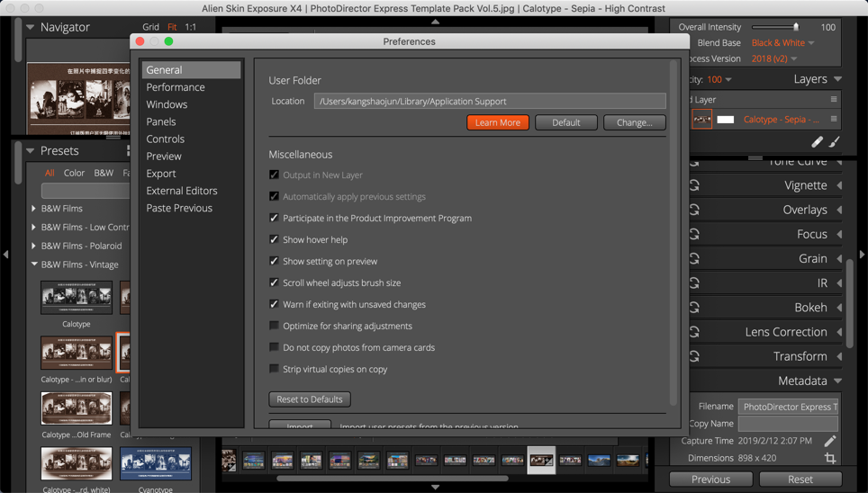This screenshot has height=493, width=868.
Task: Enable Strip virtual copies on copy
Action: pyautogui.click(x=274, y=369)
